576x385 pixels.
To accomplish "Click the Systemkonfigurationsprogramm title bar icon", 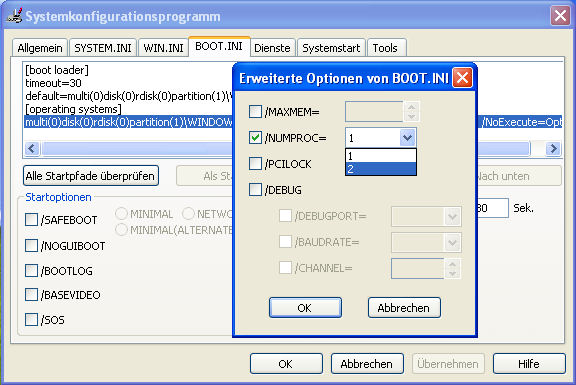I will tap(14, 15).
